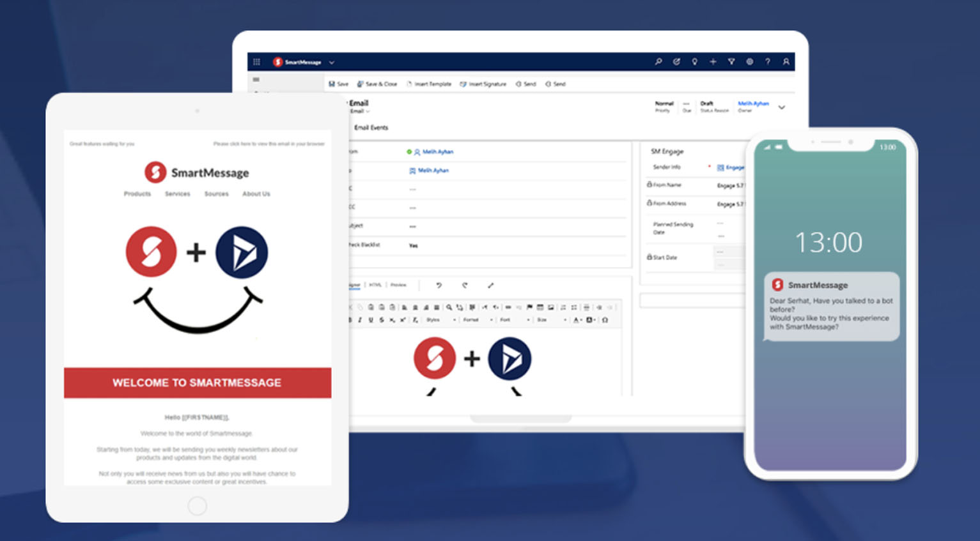This screenshot has height=541, width=980.
Task: Toggle underline formatting in the editor
Action: (371, 320)
